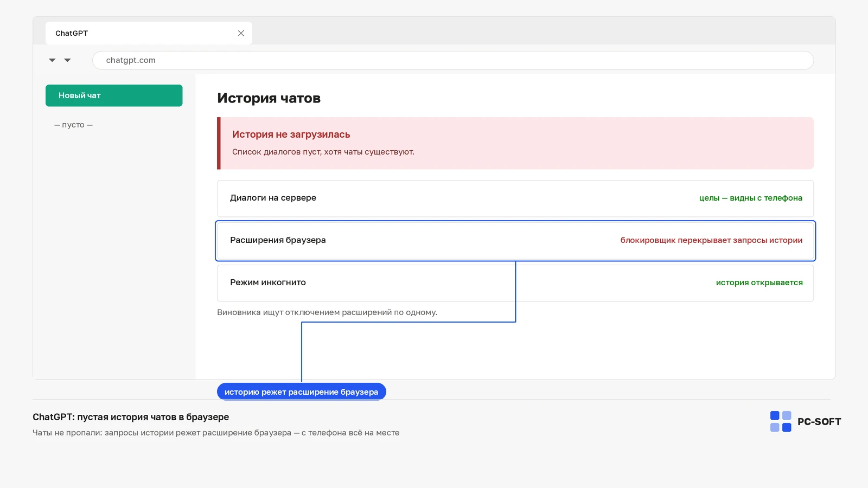Click the "Диалоги на сервере" row label
The height and width of the screenshot is (488, 868).
click(273, 198)
